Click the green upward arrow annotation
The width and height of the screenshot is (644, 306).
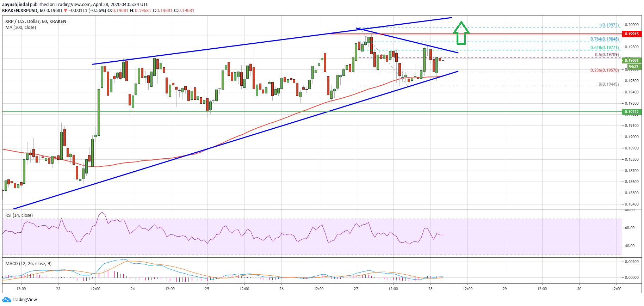click(461, 33)
